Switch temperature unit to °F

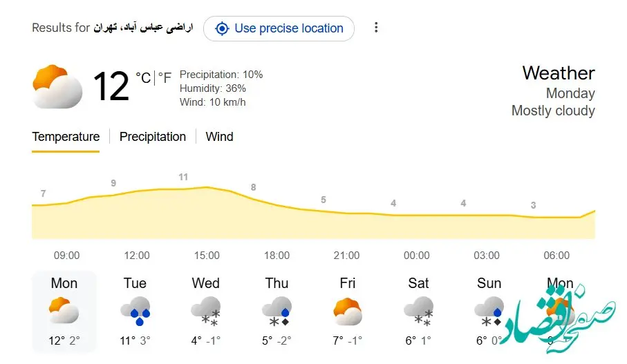click(x=165, y=79)
